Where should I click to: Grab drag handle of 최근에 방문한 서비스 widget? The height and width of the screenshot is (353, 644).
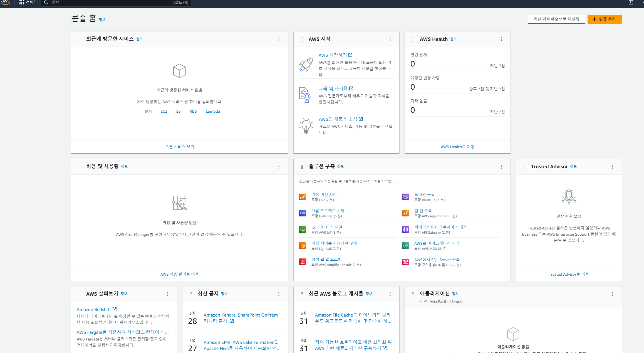(80, 40)
